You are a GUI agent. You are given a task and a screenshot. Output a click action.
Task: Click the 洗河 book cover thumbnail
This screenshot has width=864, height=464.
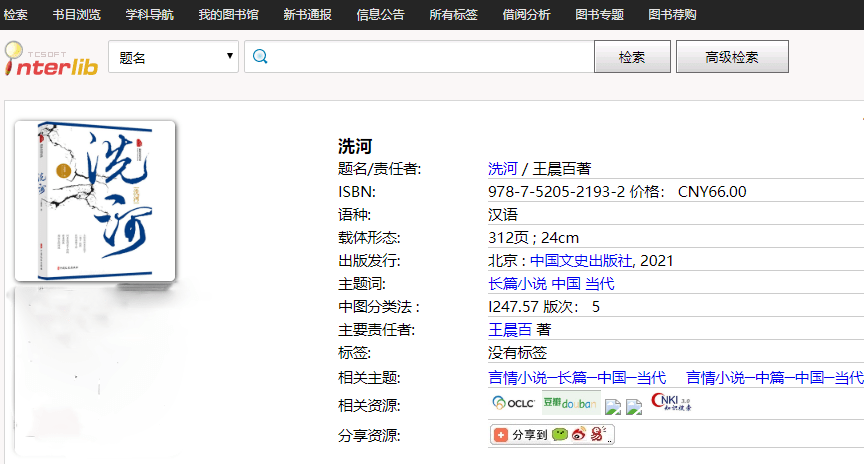click(95, 201)
